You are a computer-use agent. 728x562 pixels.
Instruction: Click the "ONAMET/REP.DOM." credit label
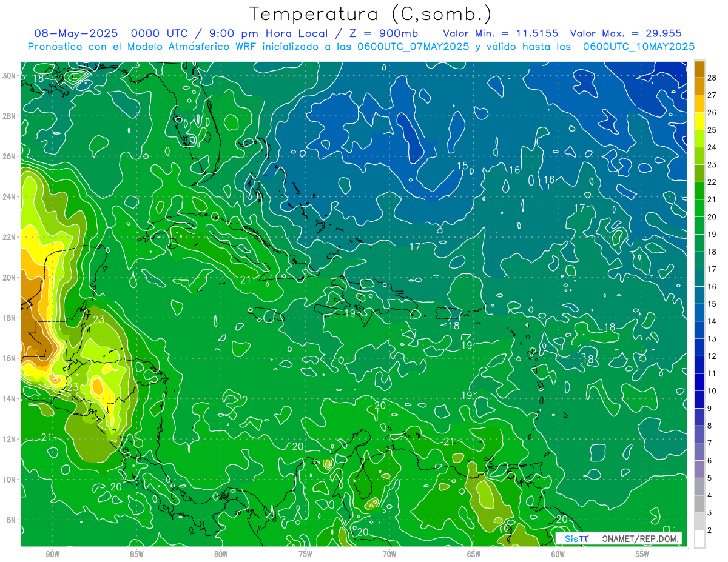pos(639,538)
